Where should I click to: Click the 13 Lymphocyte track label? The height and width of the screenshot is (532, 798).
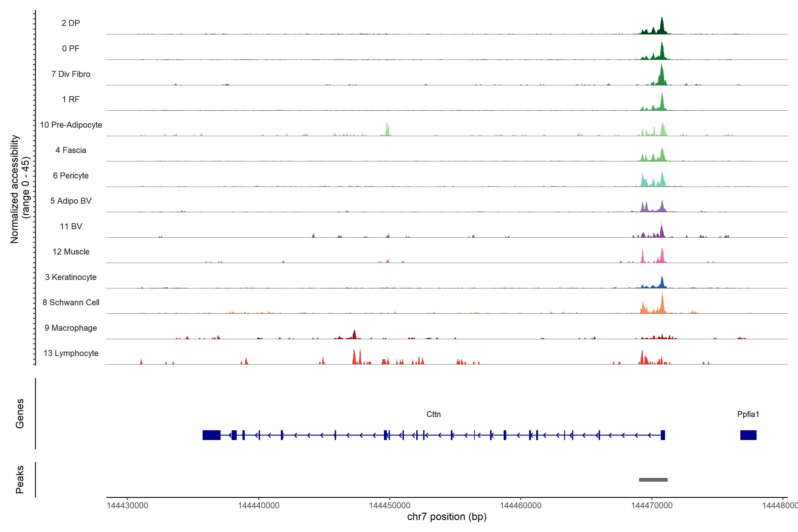pyautogui.click(x=70, y=353)
